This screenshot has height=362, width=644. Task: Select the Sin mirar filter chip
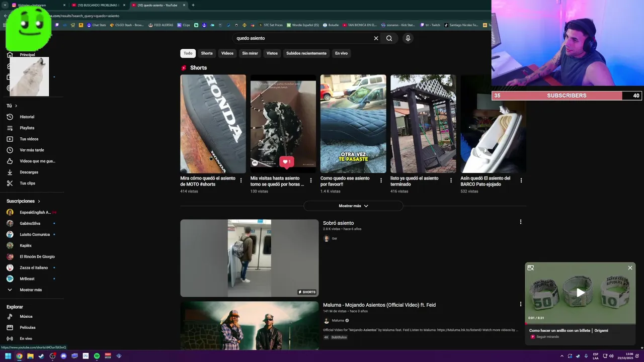250,53
